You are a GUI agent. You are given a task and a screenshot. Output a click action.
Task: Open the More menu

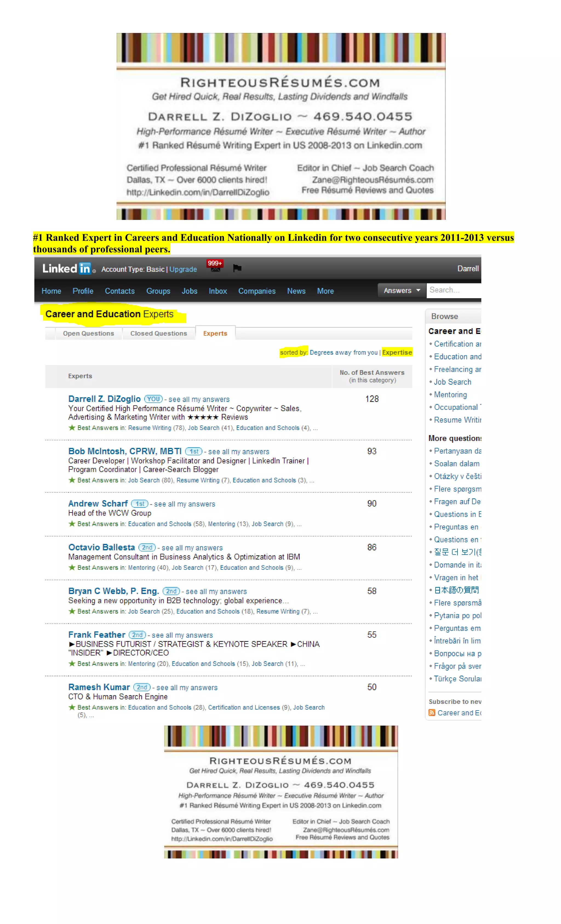coord(325,291)
